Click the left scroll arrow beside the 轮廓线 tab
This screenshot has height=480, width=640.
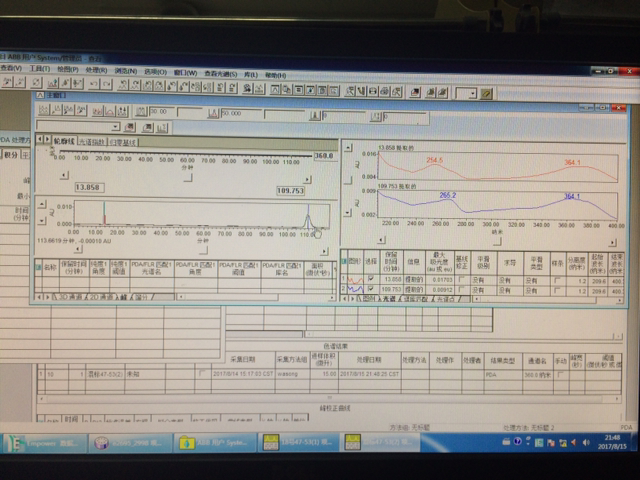click(40, 140)
